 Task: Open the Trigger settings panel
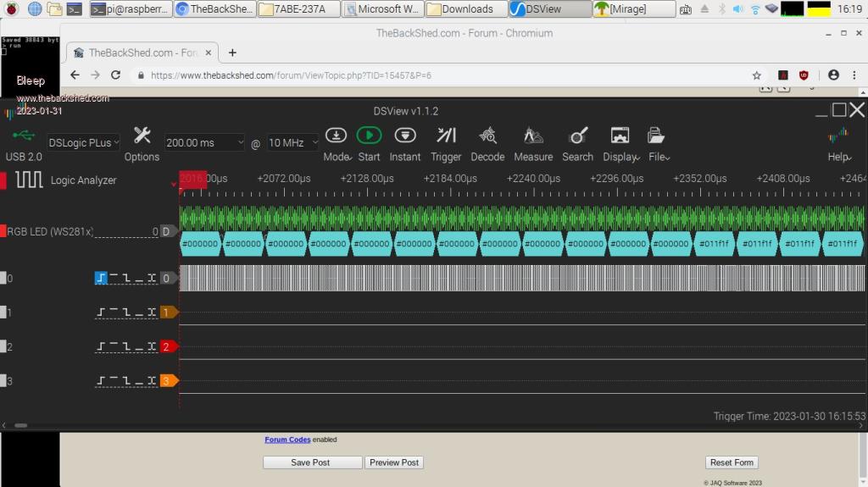(x=446, y=136)
